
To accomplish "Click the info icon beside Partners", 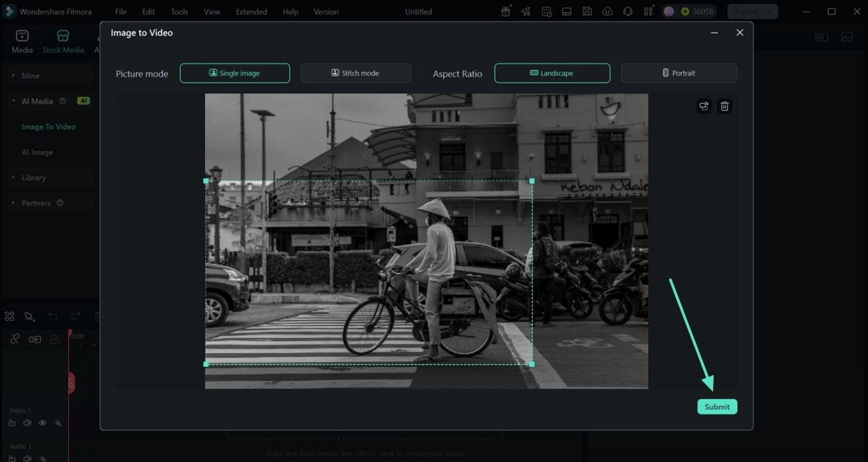I will tap(60, 203).
